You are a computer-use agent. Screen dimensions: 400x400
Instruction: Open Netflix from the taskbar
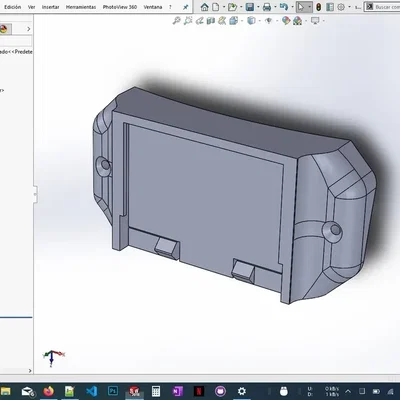point(199,391)
